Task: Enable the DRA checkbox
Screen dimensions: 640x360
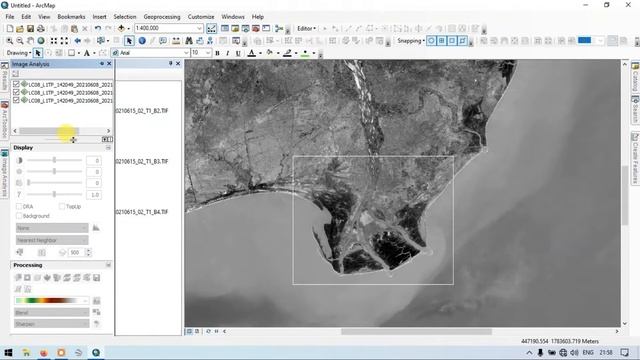Action: coord(19,207)
